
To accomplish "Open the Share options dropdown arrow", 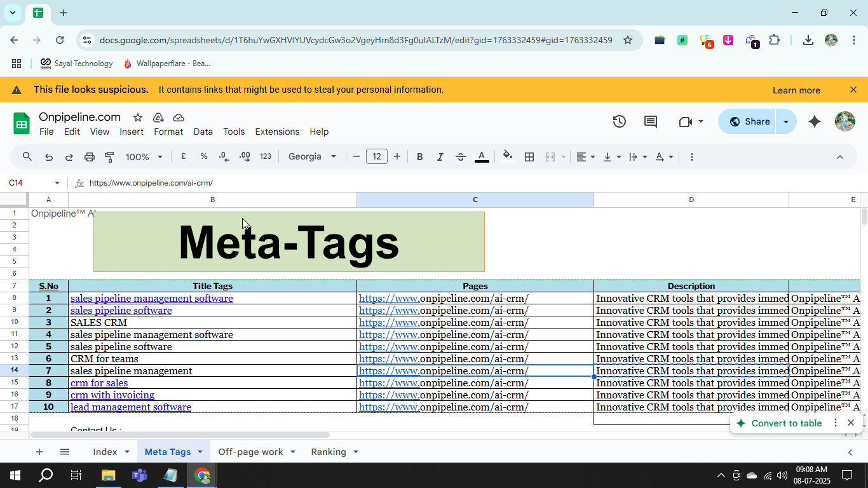I will (x=786, y=121).
